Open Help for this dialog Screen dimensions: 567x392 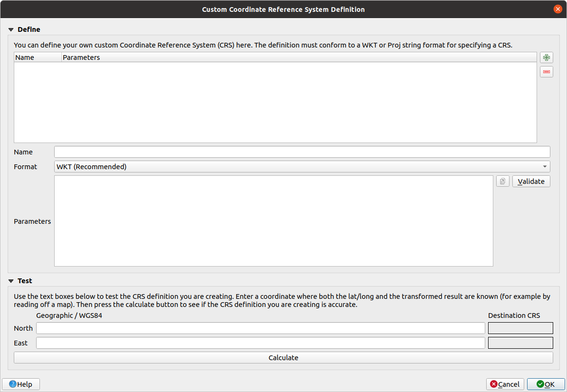point(21,384)
